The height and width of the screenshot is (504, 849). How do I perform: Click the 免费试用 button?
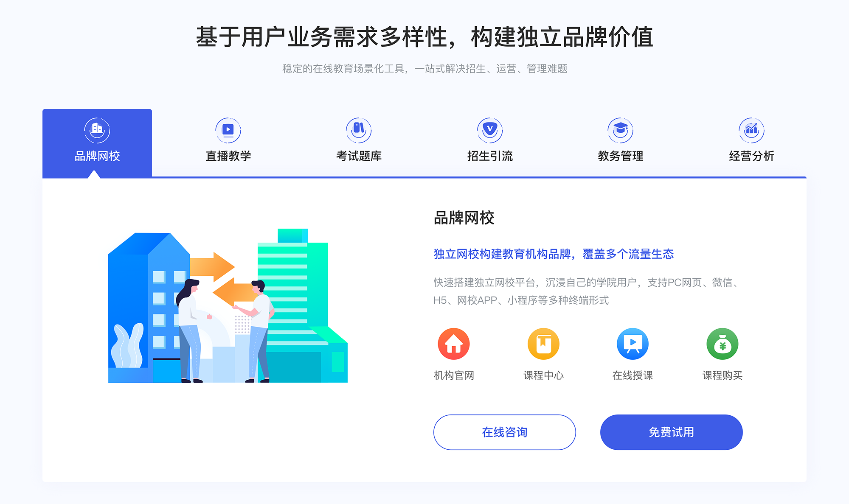click(656, 433)
